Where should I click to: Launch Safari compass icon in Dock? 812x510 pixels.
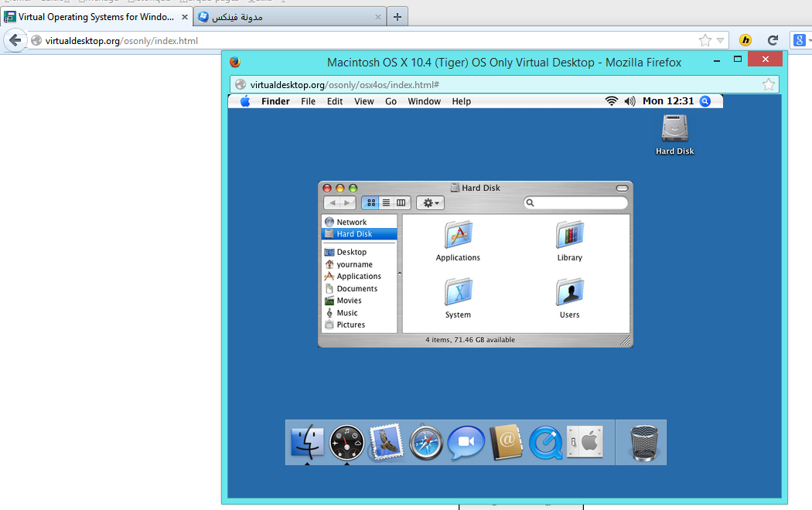[x=426, y=443]
